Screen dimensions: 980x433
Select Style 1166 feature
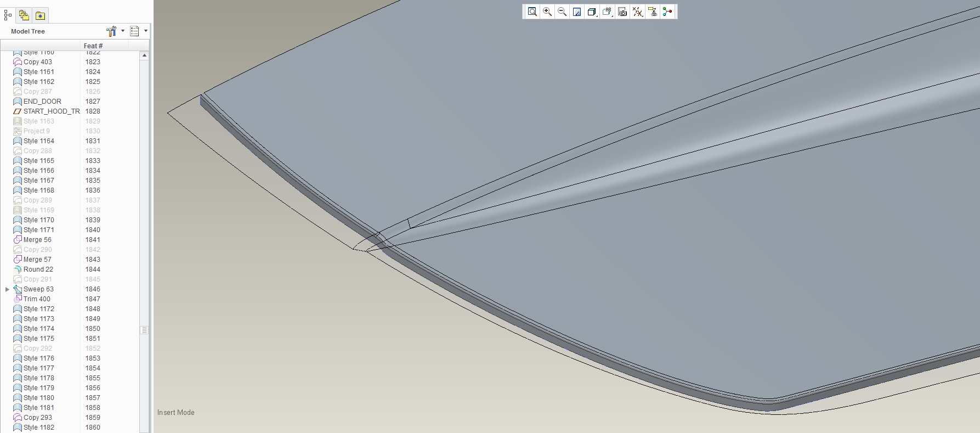pyautogui.click(x=39, y=171)
